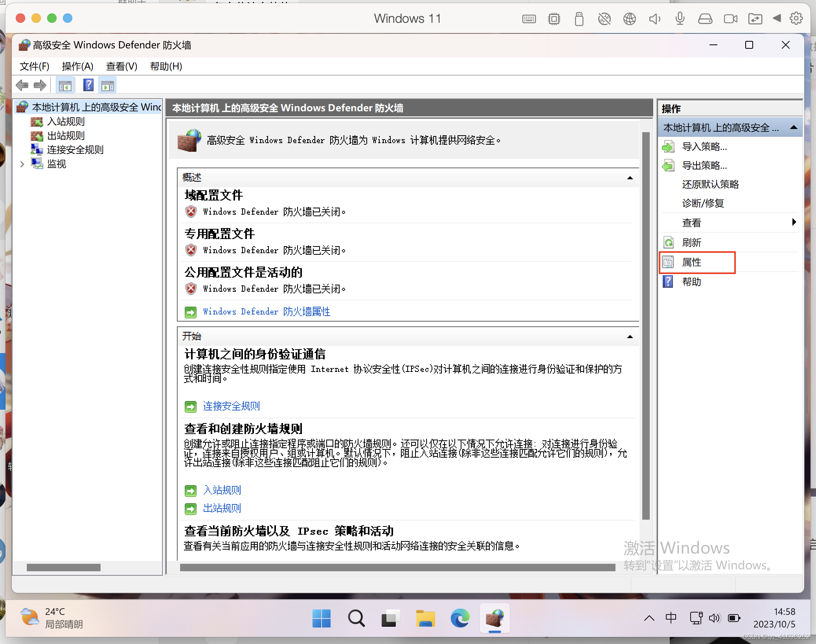Click the VM network globe icon
This screenshot has width=816, height=644.
(629, 18)
